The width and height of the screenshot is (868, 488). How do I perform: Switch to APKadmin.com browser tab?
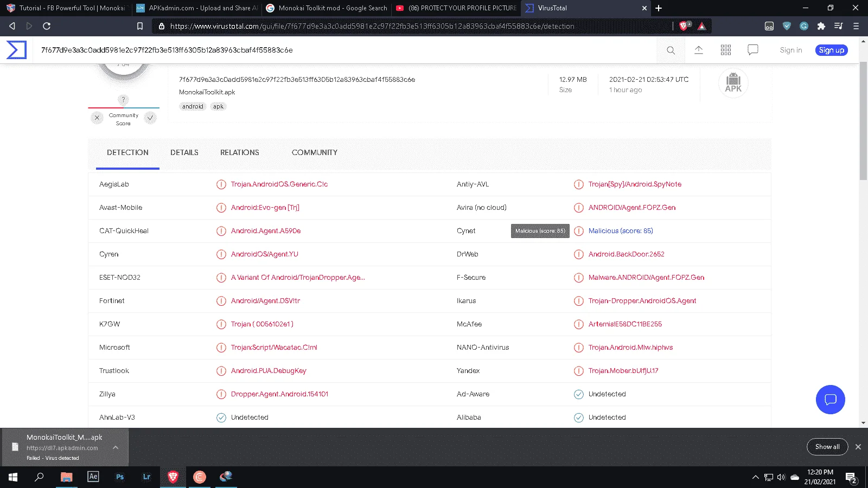pos(196,8)
